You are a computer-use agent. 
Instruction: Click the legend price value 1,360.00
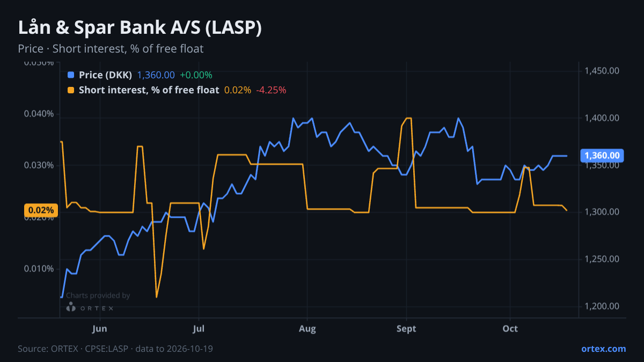(x=156, y=75)
